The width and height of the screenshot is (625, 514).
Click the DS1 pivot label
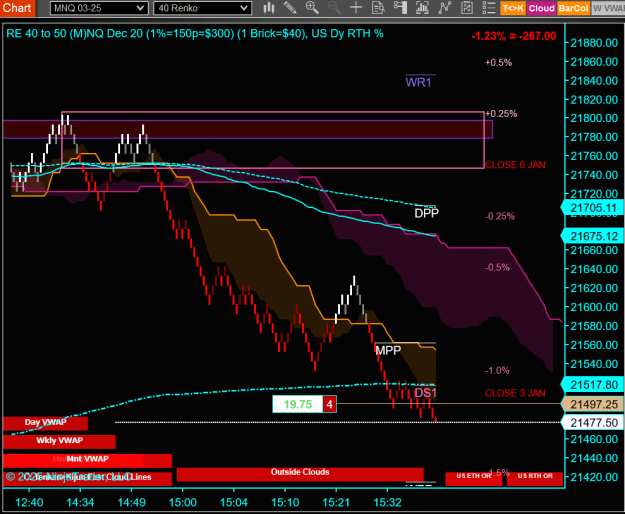click(426, 393)
